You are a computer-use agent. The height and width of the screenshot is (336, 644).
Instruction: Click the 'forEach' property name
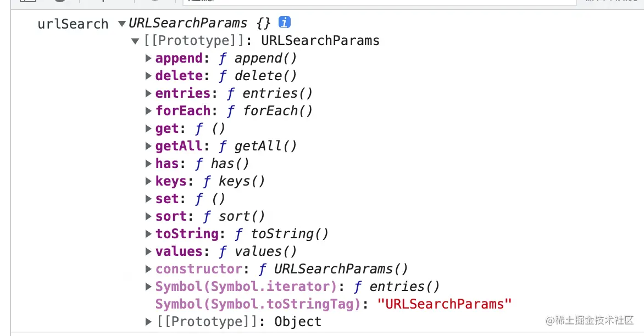[183, 111]
